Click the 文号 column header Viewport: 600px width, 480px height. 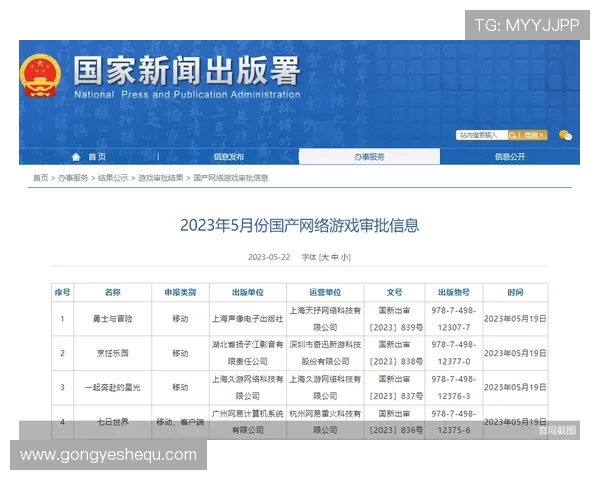(x=395, y=292)
